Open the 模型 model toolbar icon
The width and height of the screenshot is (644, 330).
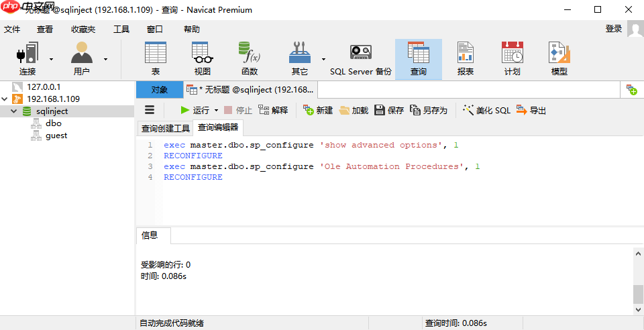tap(559, 59)
